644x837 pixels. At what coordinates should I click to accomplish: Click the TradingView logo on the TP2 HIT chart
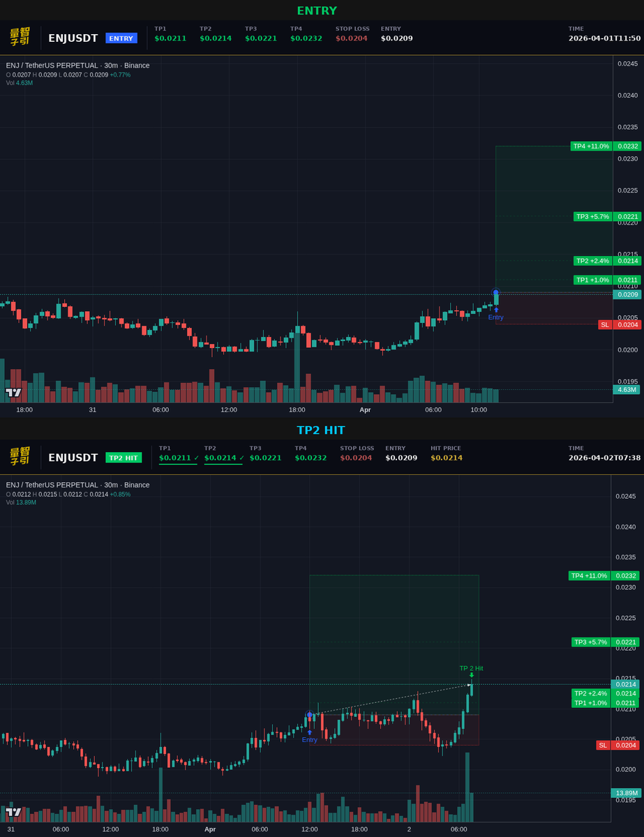[15, 813]
